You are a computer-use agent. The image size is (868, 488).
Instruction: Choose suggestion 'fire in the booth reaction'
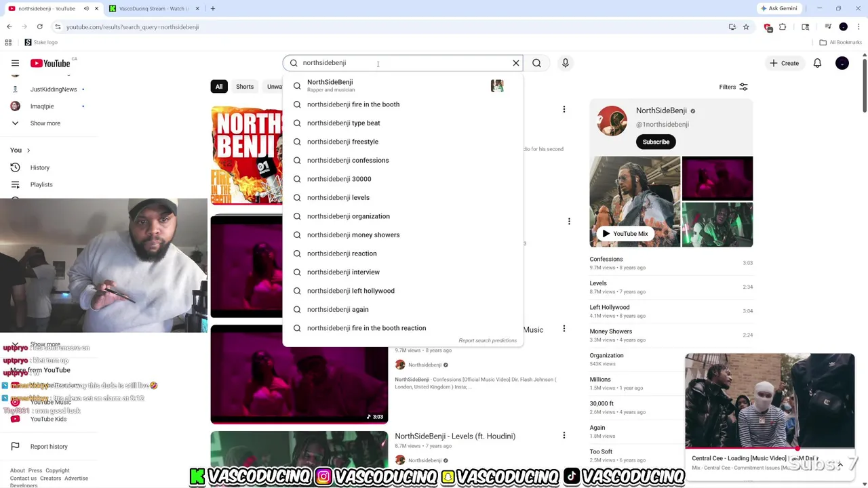click(x=403, y=328)
